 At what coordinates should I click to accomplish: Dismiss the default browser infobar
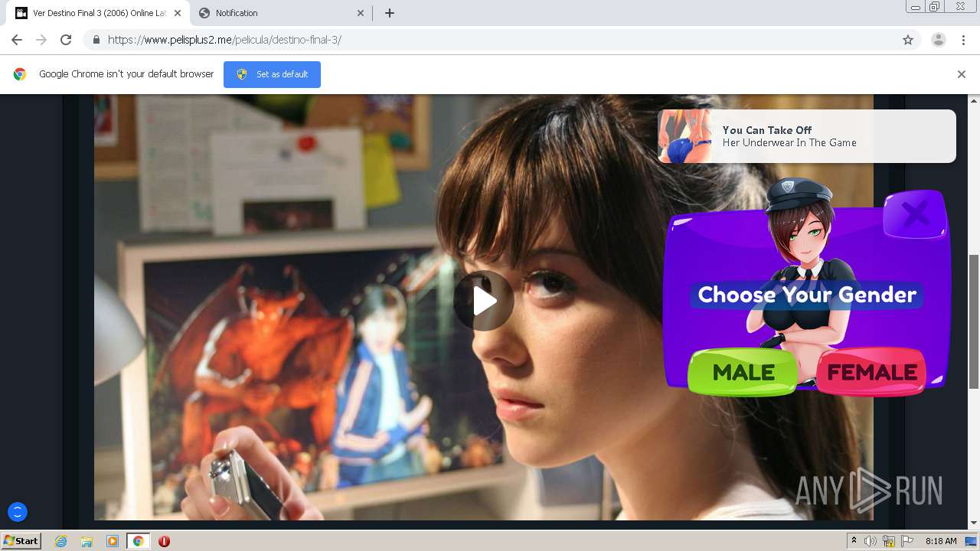(962, 74)
